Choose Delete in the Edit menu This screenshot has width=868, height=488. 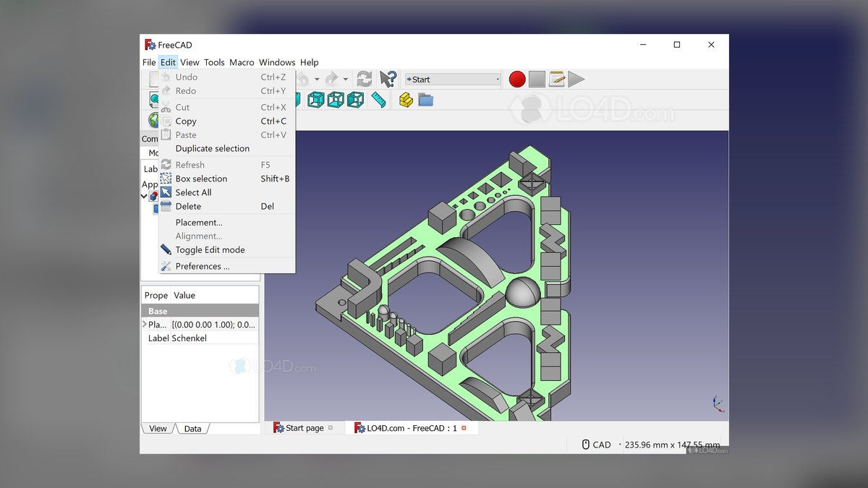pos(226,206)
